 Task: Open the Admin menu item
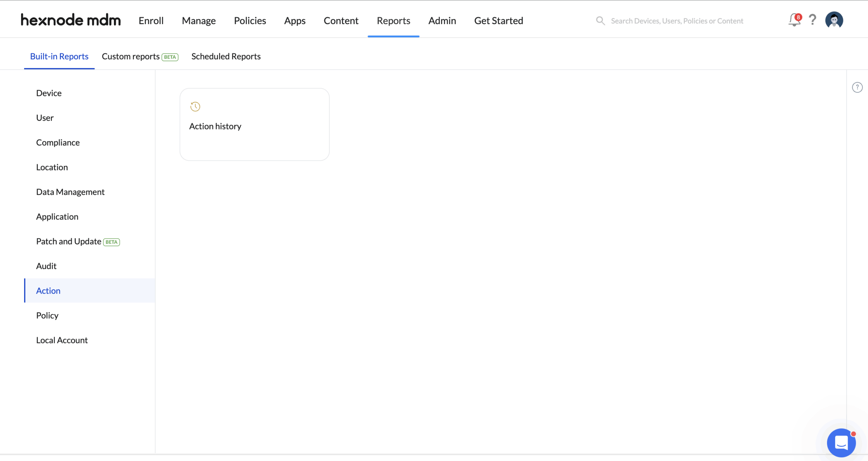click(442, 20)
